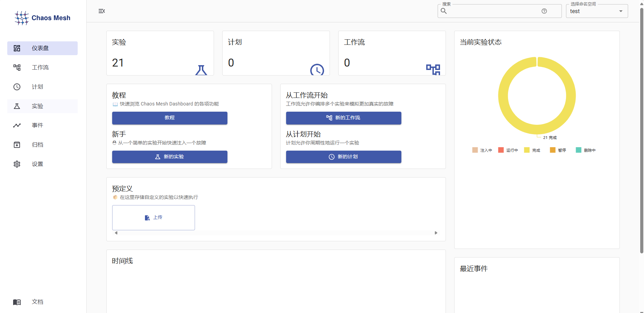Toggle the red 运行中 legend swatch
Screen dimensions: 644x313
(x=501, y=150)
